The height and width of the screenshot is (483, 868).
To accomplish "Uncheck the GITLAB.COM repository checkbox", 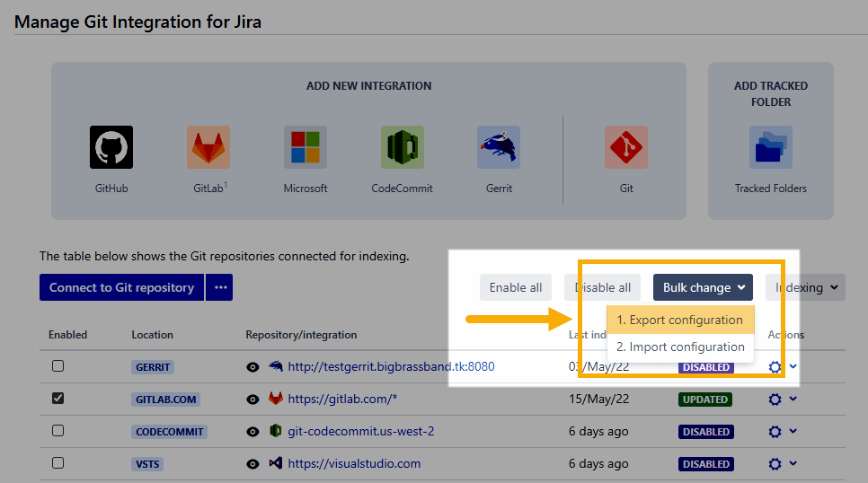I will 58,399.
